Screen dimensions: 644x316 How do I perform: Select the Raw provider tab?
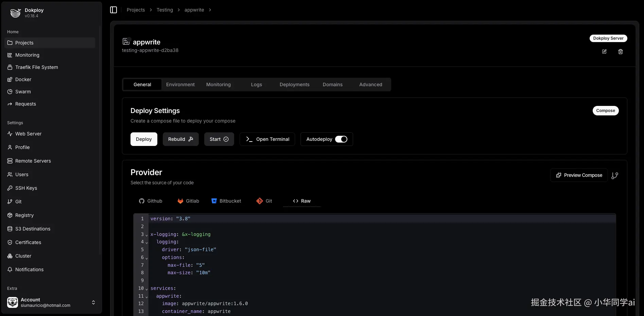(302, 201)
